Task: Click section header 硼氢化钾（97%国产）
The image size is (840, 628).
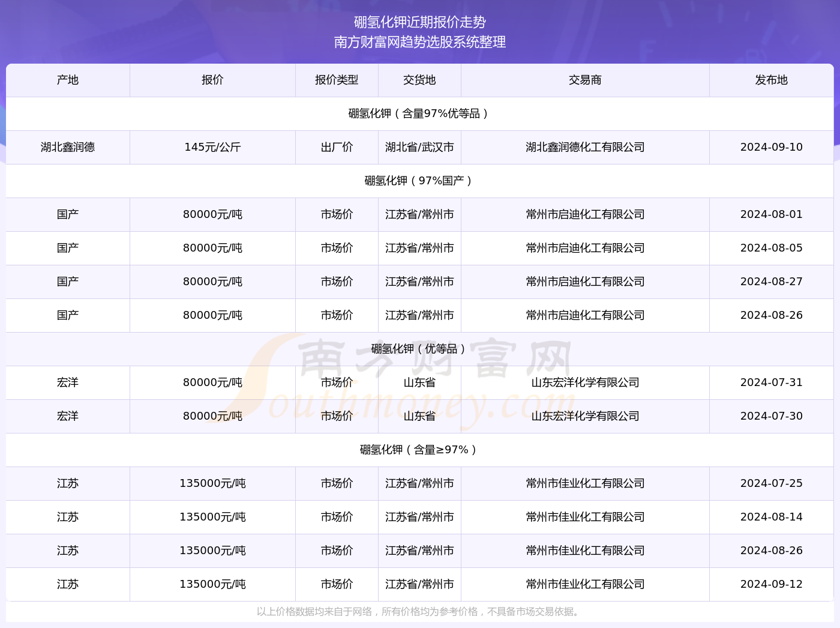Action: [420, 181]
